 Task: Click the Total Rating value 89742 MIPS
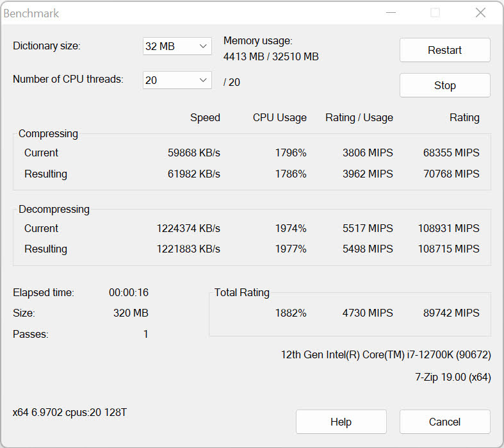451,313
